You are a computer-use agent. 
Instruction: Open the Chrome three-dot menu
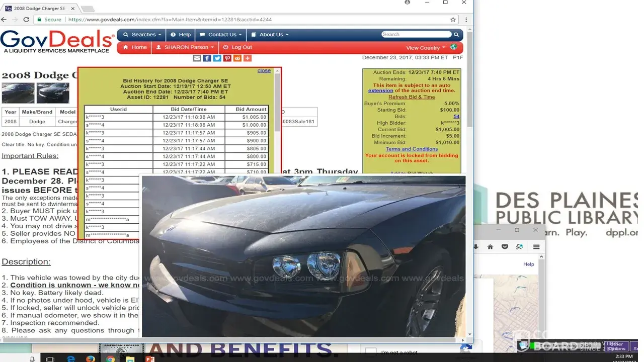466,20
